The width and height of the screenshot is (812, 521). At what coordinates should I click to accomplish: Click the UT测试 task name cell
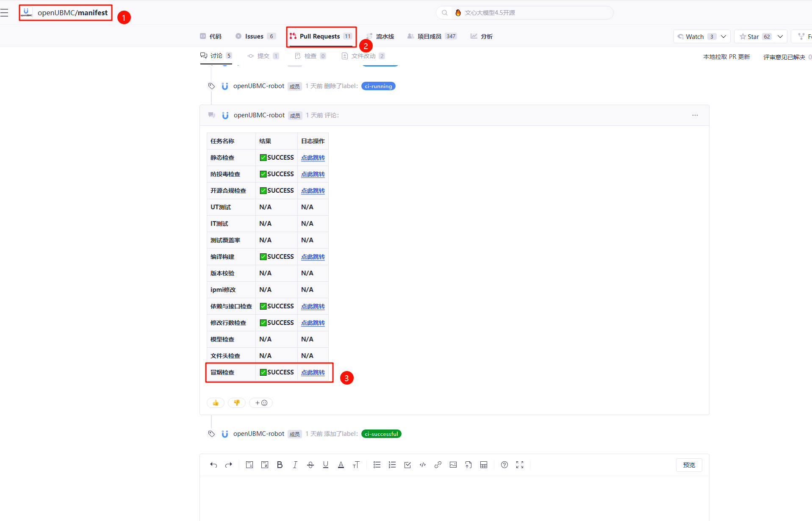(231, 207)
